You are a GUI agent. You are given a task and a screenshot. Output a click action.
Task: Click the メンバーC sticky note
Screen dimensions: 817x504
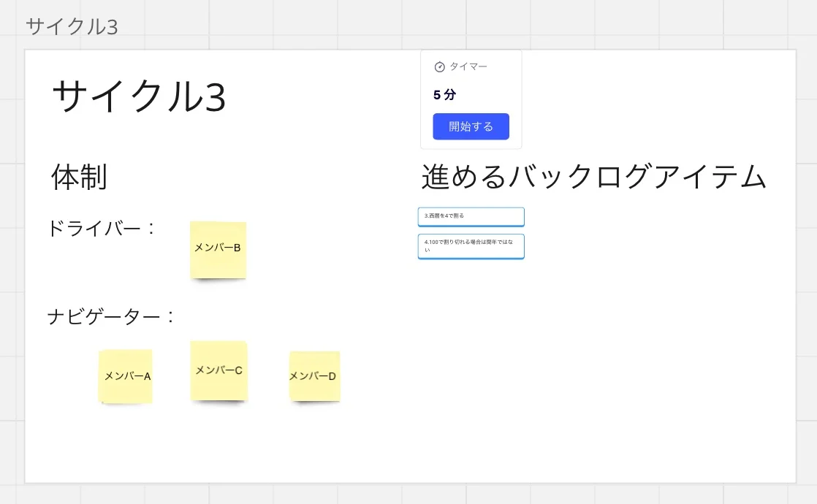pyautogui.click(x=218, y=370)
